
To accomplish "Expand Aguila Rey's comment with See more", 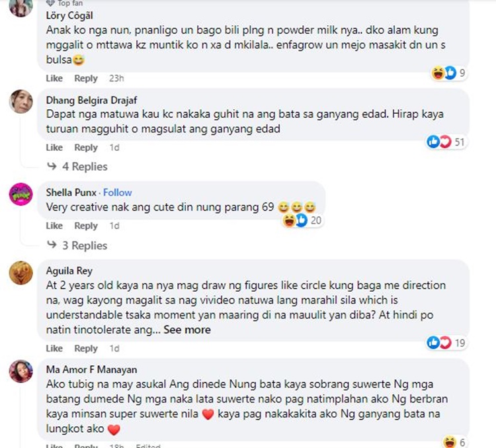I will pos(187,330).
